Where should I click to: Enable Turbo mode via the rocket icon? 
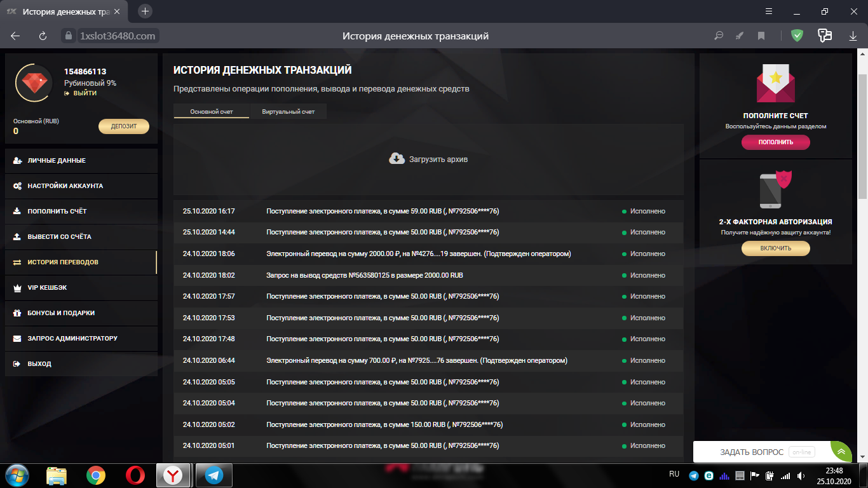click(740, 36)
